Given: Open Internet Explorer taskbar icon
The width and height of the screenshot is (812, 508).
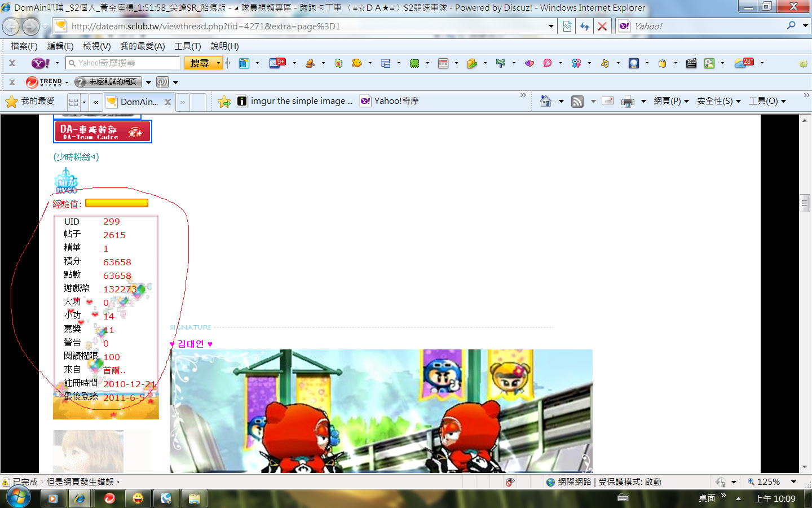Looking at the screenshot, I should click(80, 498).
